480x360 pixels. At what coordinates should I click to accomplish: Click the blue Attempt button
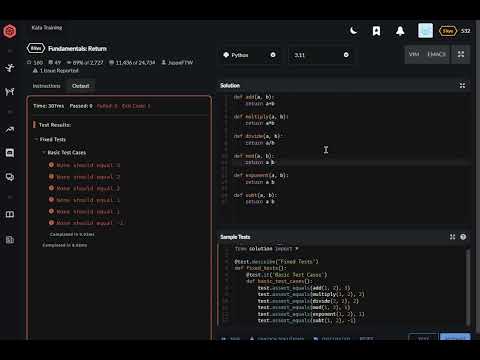point(455,337)
